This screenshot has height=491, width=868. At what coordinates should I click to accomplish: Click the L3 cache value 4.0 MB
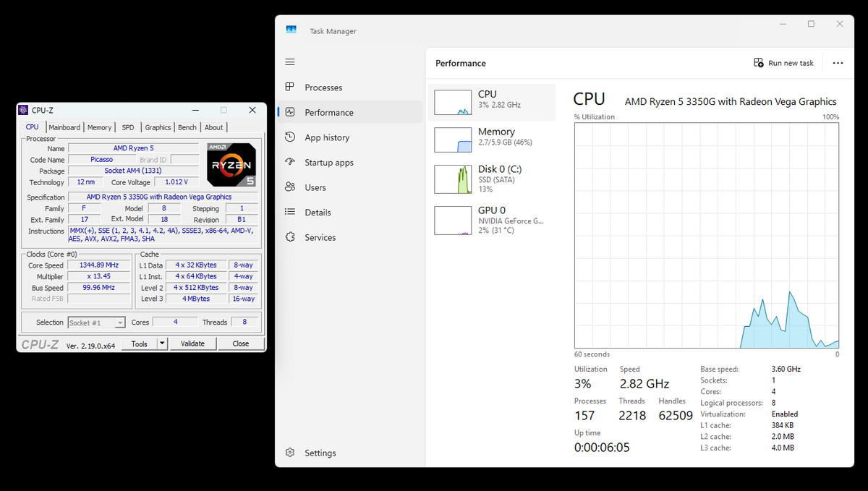[x=783, y=448]
